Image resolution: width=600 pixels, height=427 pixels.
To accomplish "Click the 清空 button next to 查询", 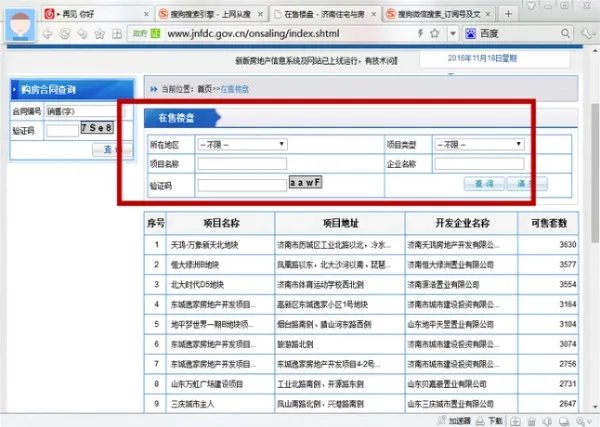I will pos(527,184).
